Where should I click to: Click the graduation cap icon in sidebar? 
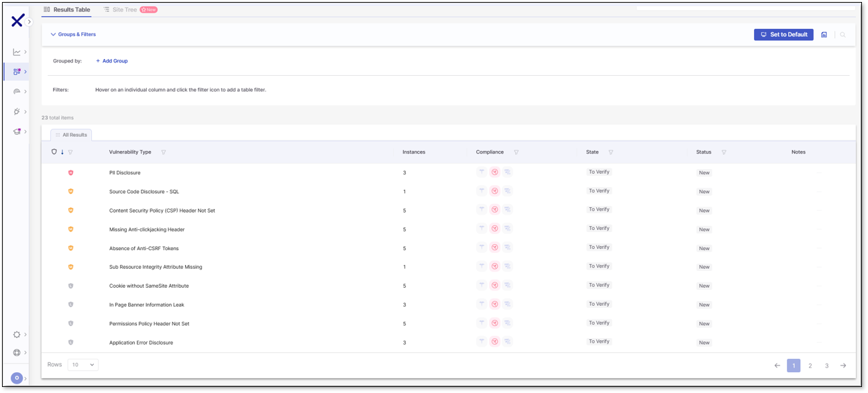(x=17, y=131)
